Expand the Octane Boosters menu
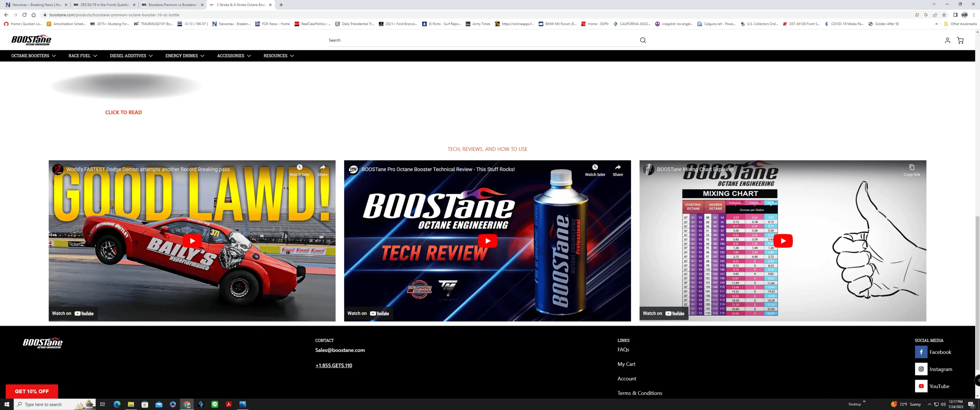 pyautogui.click(x=33, y=56)
